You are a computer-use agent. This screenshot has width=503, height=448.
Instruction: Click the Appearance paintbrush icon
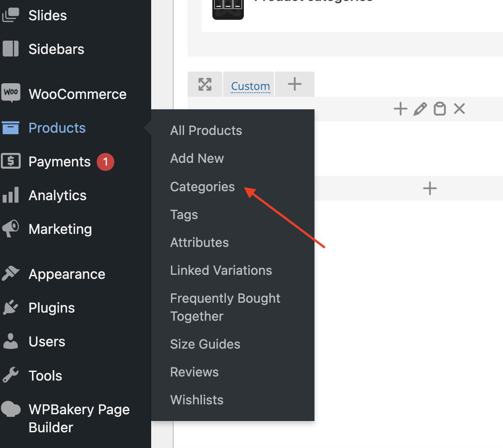pyautogui.click(x=11, y=273)
